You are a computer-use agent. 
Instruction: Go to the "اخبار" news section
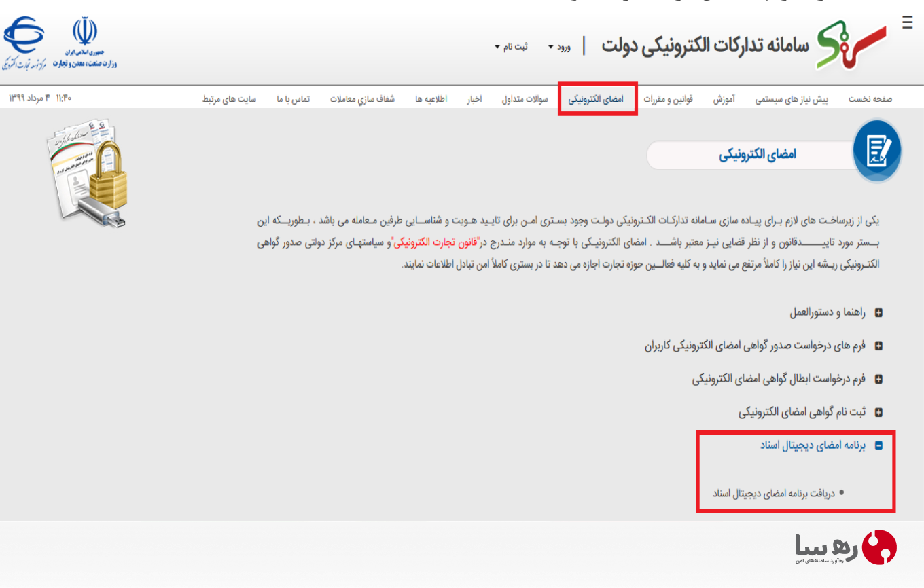pyautogui.click(x=474, y=99)
